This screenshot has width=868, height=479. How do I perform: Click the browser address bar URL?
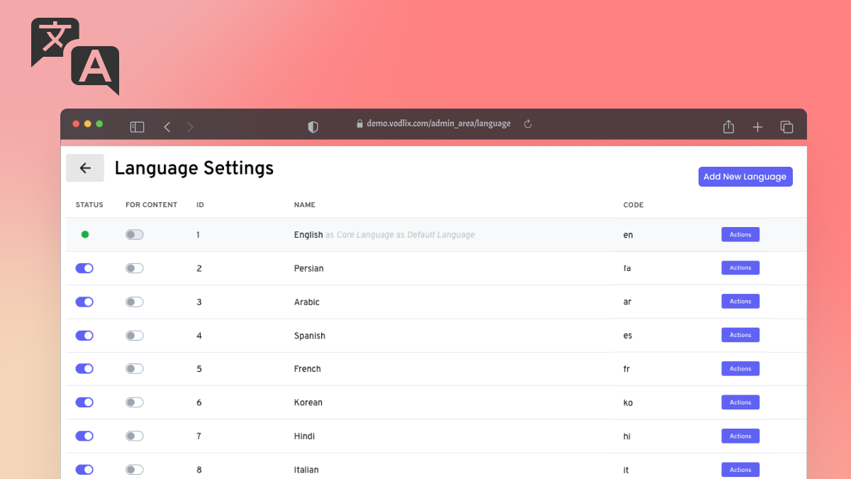(x=438, y=123)
